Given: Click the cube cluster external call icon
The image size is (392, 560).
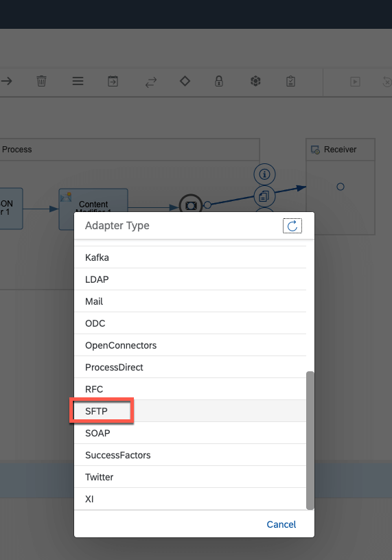Looking at the screenshot, I should [255, 81].
